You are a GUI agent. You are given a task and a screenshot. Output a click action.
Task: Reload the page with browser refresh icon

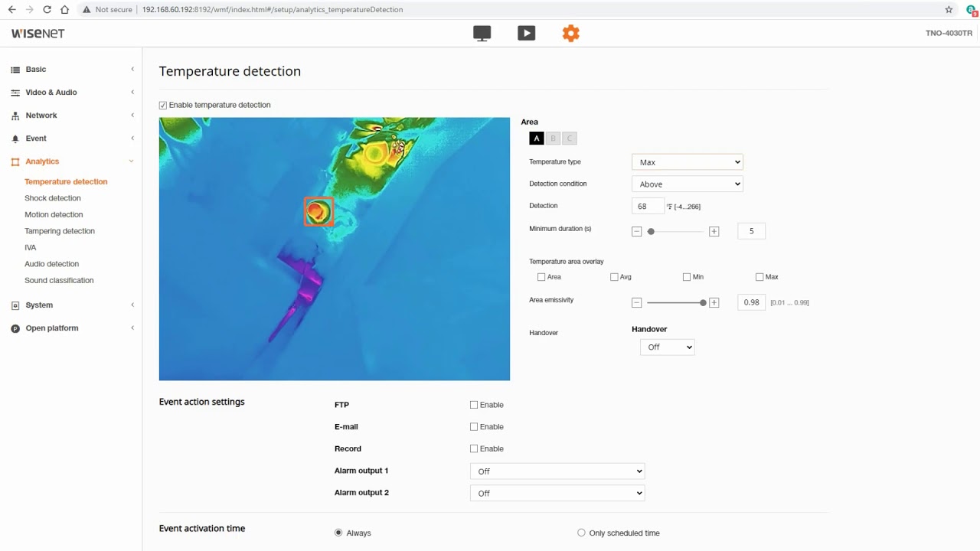47,10
